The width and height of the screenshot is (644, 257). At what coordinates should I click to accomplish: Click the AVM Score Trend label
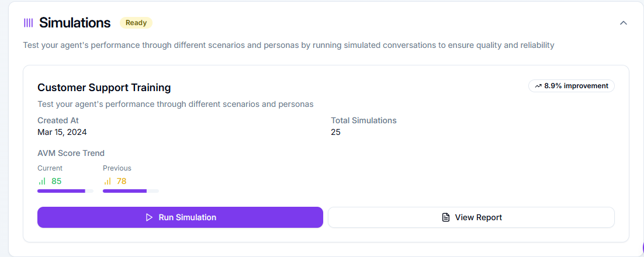click(71, 153)
